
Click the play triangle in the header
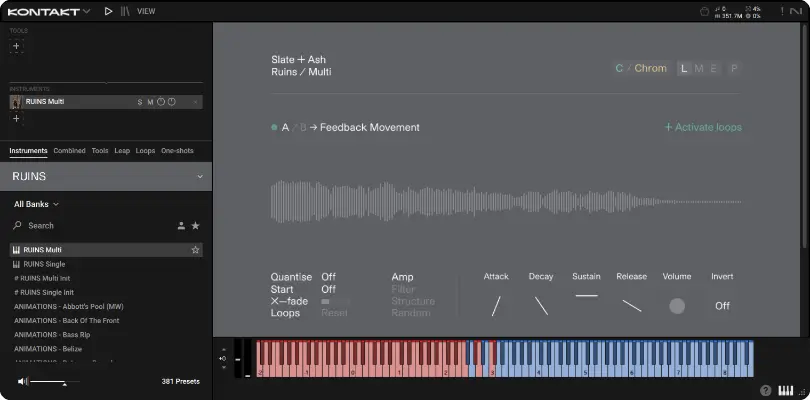[108, 11]
